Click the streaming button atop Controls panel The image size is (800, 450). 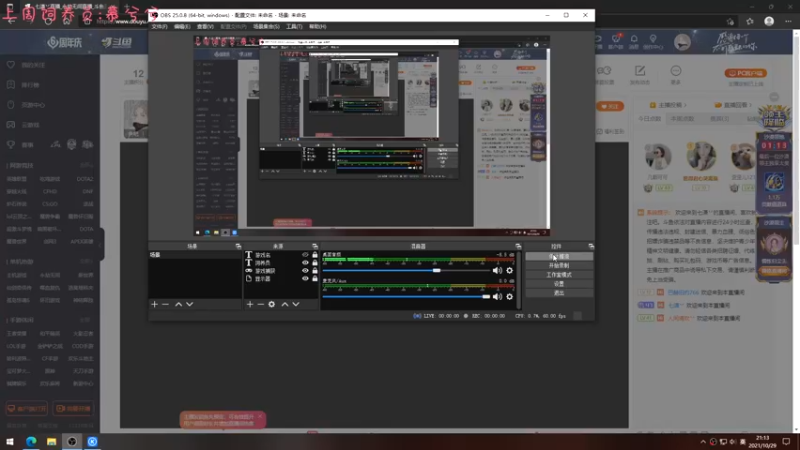tap(559, 256)
